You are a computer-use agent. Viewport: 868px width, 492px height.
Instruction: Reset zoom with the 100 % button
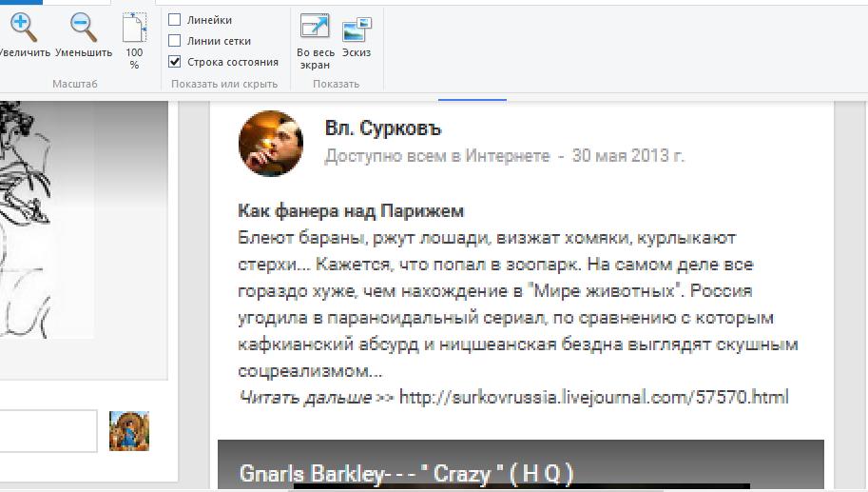[134, 42]
